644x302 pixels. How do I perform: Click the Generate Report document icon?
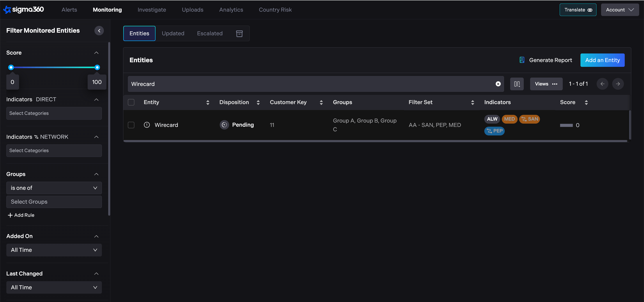coord(522,60)
